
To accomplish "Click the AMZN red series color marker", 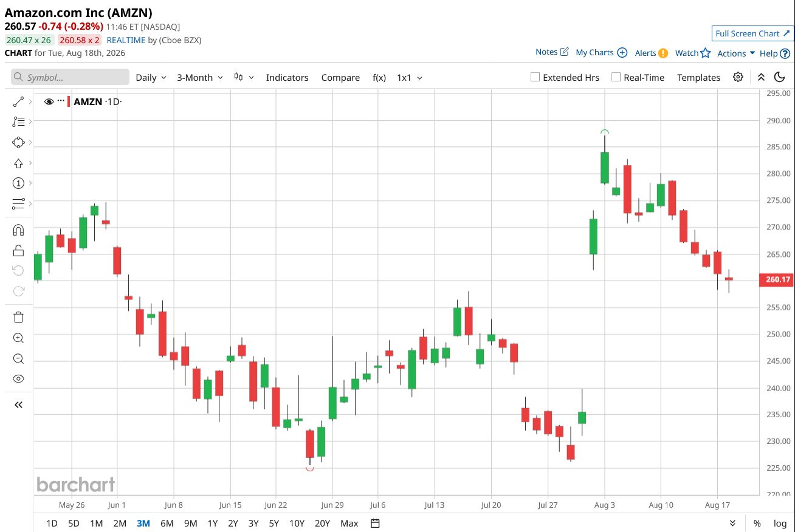I will click(69, 101).
